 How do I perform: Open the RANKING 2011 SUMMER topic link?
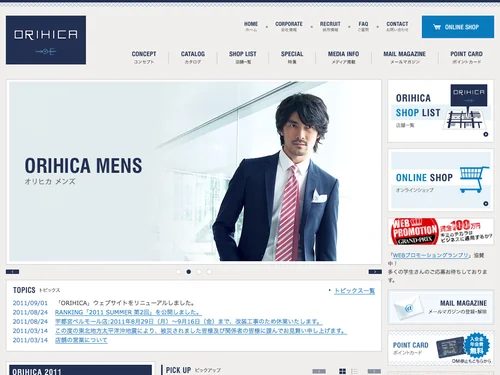click(x=128, y=312)
